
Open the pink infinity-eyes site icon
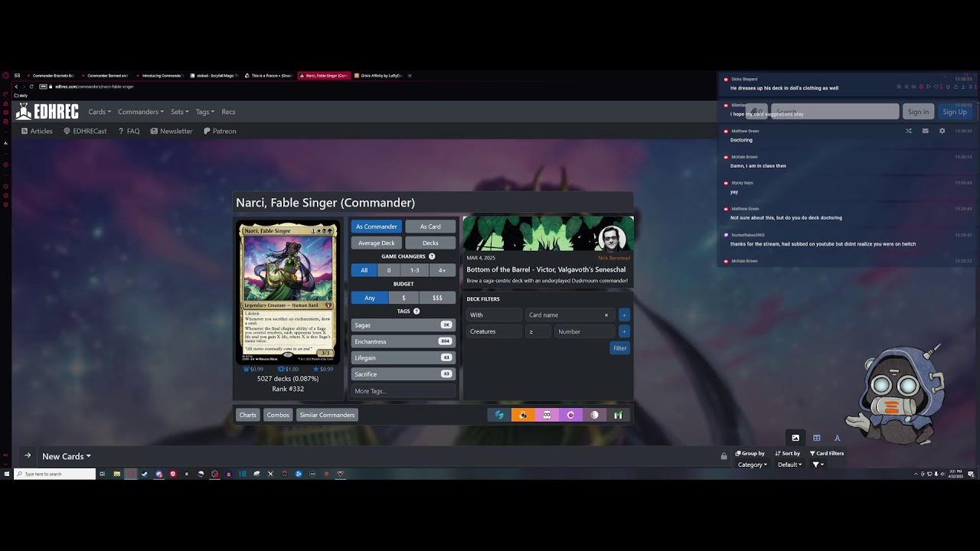[x=547, y=415]
